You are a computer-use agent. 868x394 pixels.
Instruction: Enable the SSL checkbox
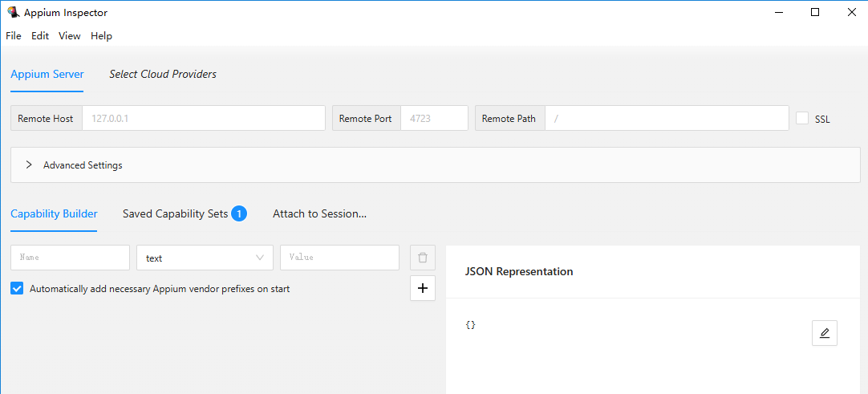[x=802, y=119]
